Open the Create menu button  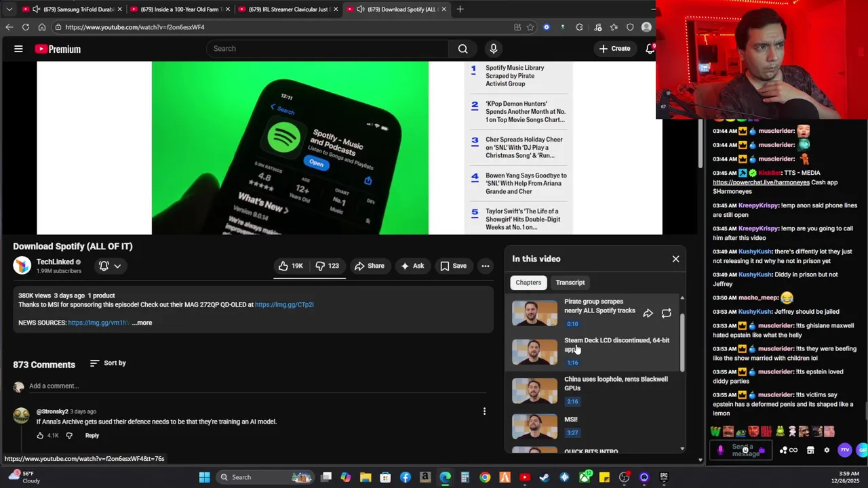[614, 49]
